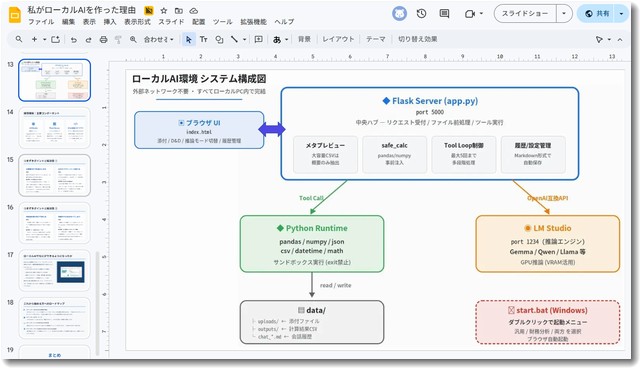Open スライドショー options dropdown arrow
The image size is (640, 368).
564,13
